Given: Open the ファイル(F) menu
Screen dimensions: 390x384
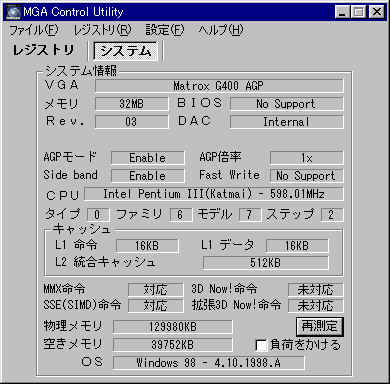Looking at the screenshot, I should click(34, 30).
